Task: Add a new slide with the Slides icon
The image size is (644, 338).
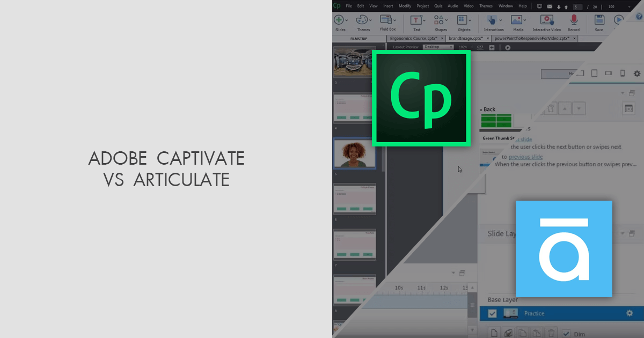Action: coord(340,20)
